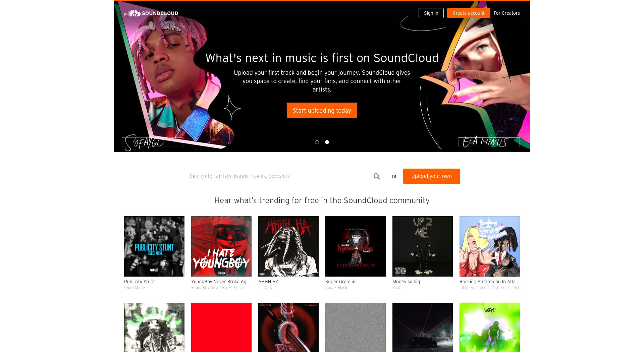
Task: Click the Sign in button
Action: pos(431,13)
